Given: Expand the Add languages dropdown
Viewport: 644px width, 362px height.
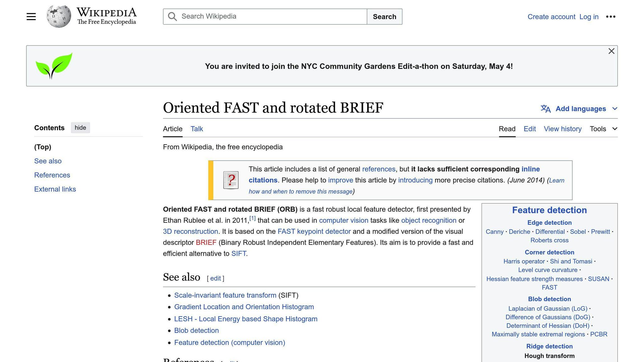Looking at the screenshot, I should [x=579, y=109].
